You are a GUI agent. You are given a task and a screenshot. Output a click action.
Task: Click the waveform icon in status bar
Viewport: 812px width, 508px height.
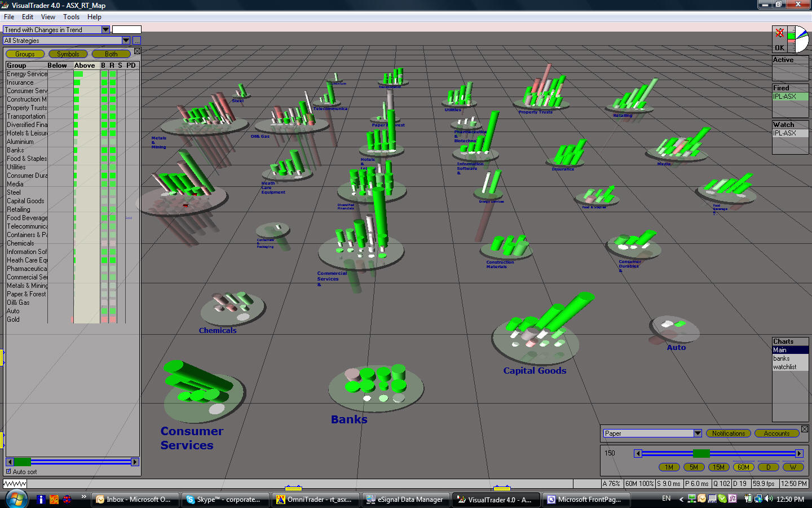click(x=15, y=484)
